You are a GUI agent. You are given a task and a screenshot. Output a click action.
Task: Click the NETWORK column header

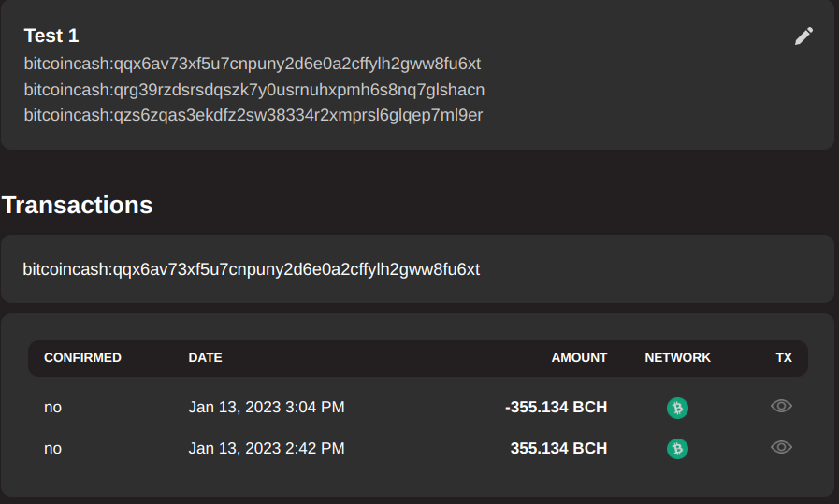pyautogui.click(x=677, y=357)
